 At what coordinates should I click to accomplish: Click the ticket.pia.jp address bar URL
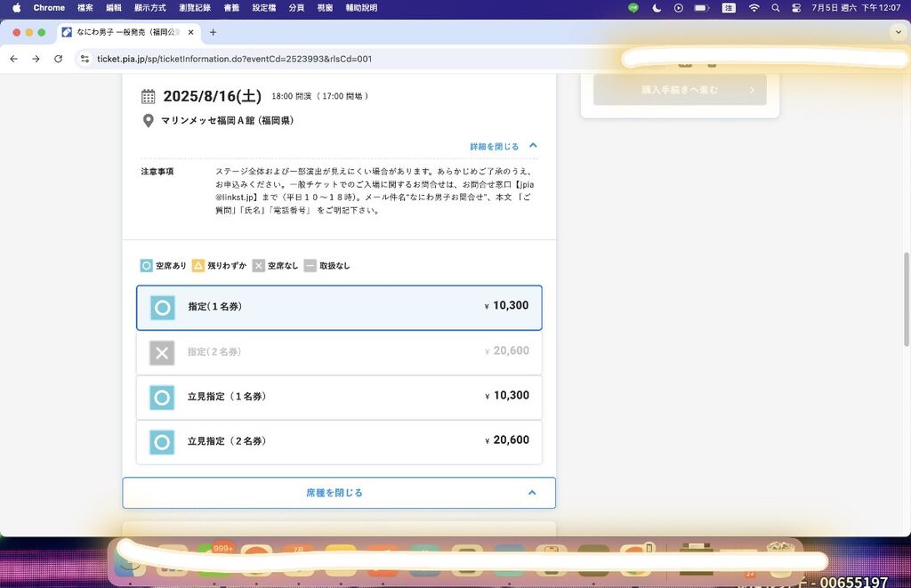point(234,59)
